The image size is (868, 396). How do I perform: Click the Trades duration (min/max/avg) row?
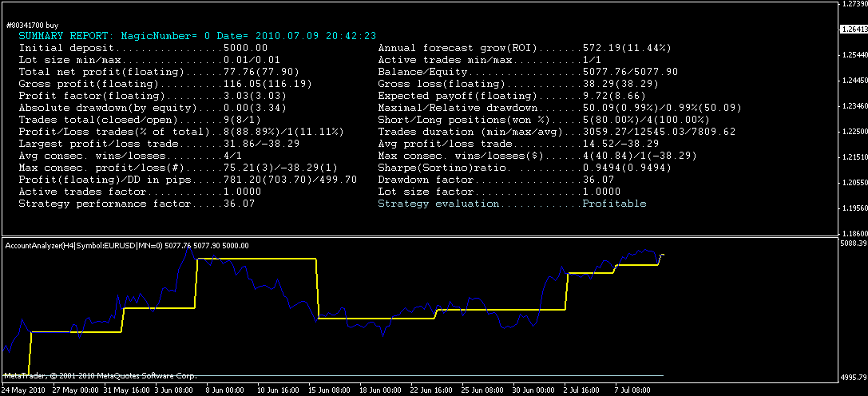click(x=557, y=132)
